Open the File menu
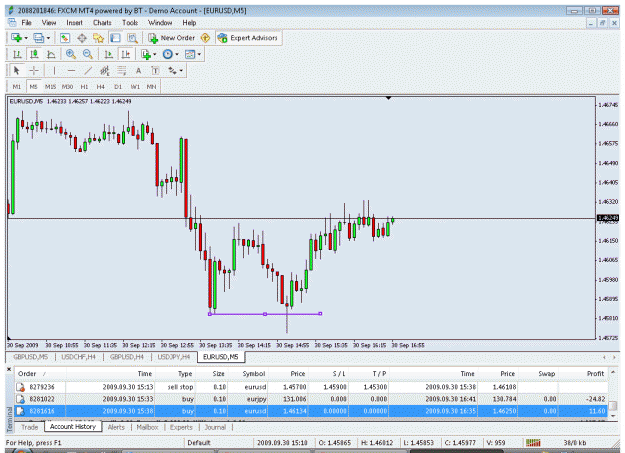This screenshot has height=453, width=625. (26, 23)
